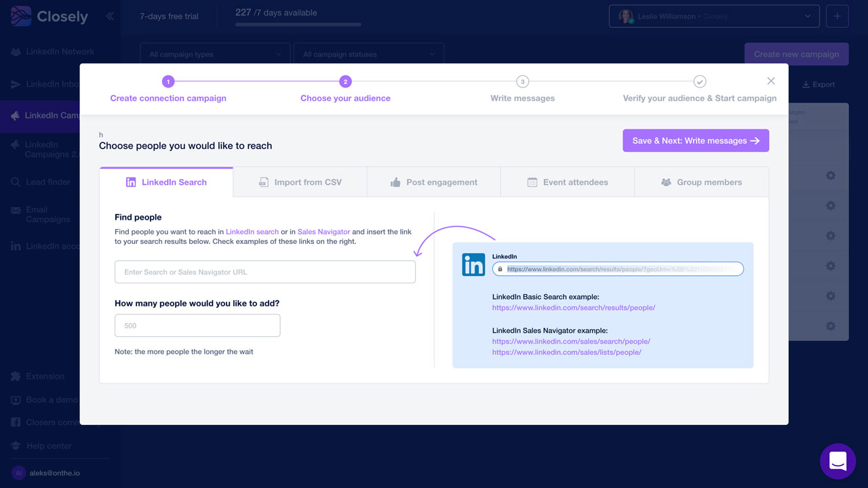Select the LinkedIn Search tab
868x488 pixels.
[166, 182]
